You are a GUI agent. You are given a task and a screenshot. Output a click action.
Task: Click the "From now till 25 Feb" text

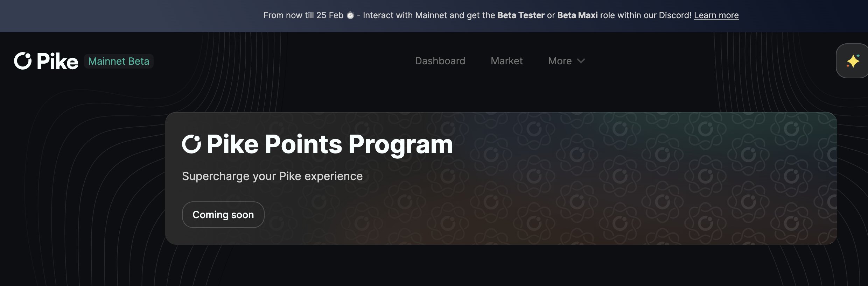point(303,15)
